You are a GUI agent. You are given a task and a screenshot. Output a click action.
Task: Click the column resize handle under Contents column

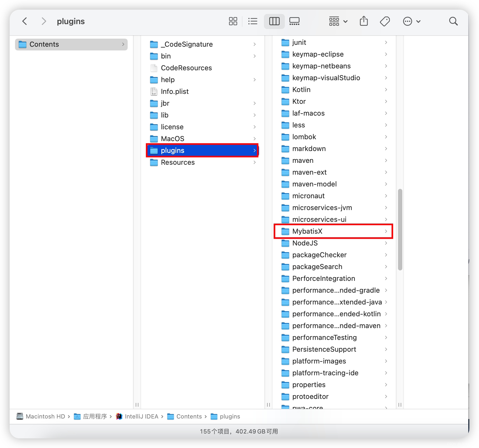coord(137,405)
